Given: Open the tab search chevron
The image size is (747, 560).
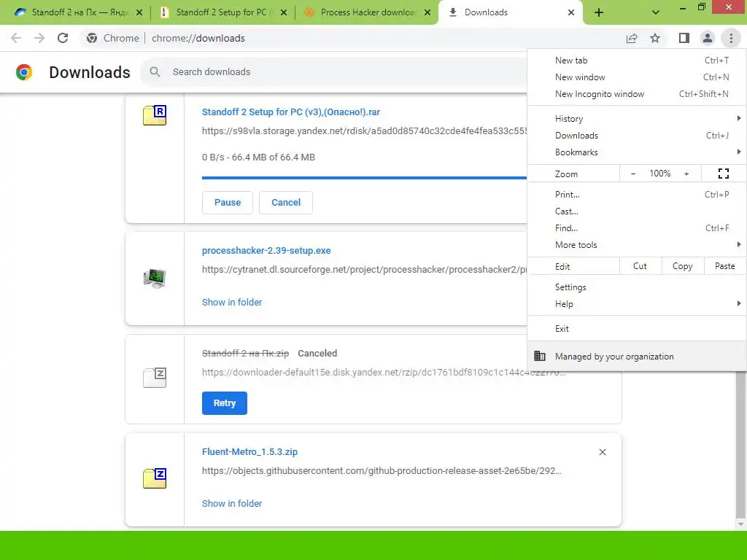Looking at the screenshot, I should point(656,12).
